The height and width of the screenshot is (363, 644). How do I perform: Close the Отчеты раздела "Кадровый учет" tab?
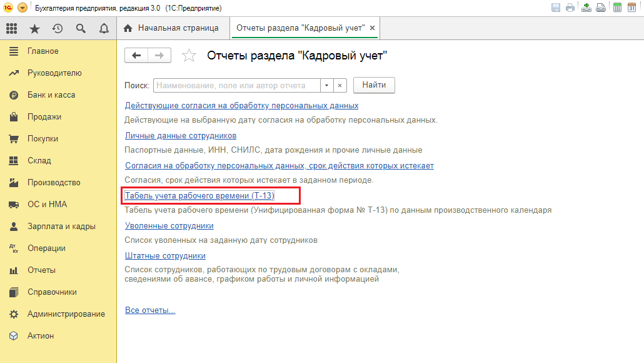(x=372, y=28)
